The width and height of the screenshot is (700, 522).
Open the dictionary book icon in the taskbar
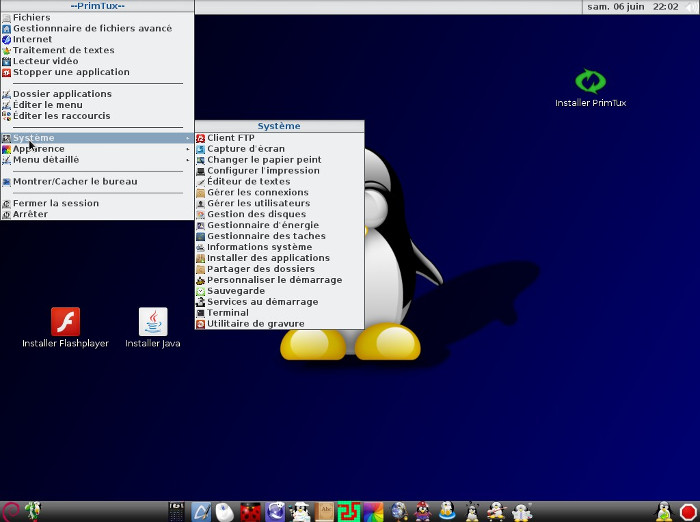pos(324,512)
